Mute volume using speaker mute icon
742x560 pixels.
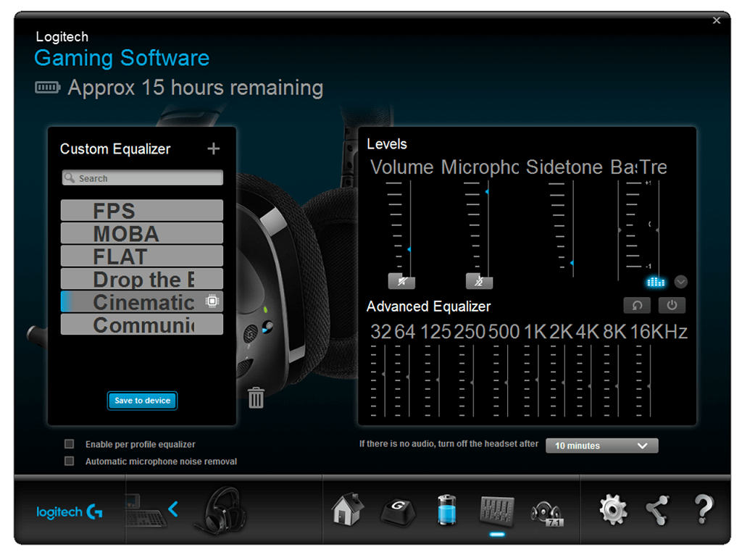401,281
